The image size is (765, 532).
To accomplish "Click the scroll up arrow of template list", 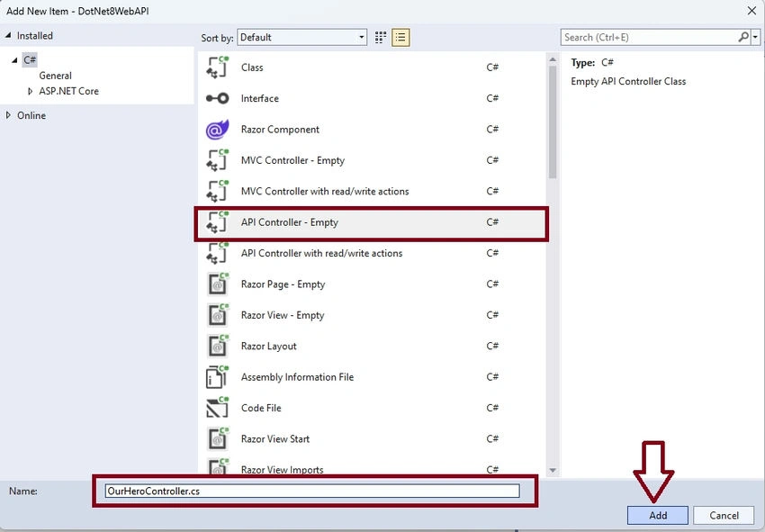I will [x=553, y=59].
